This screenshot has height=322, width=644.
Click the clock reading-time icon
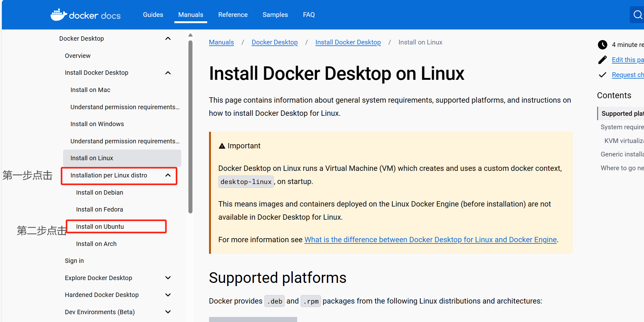pos(602,45)
